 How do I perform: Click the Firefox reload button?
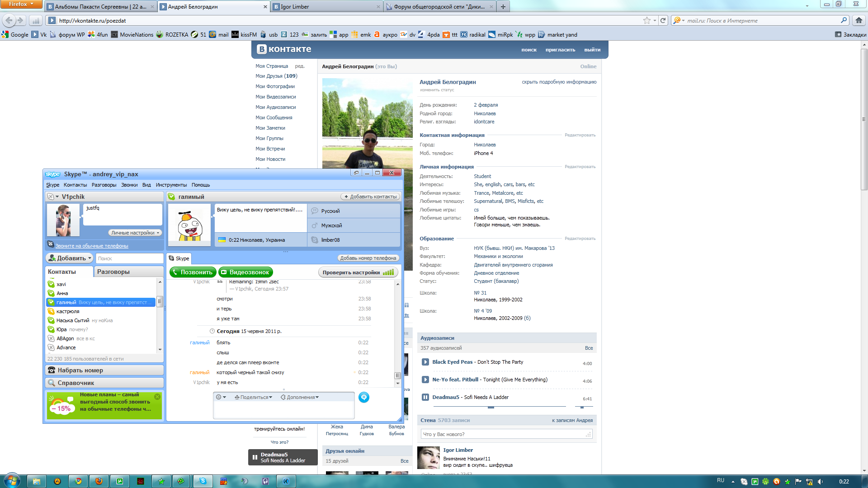pos(663,20)
